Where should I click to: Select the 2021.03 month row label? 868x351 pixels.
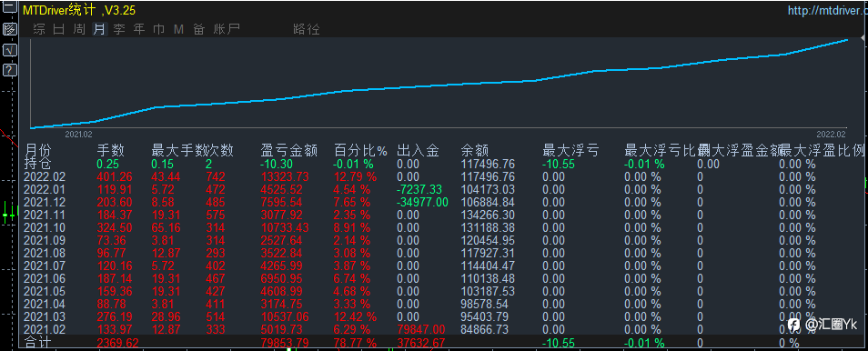[45, 316]
